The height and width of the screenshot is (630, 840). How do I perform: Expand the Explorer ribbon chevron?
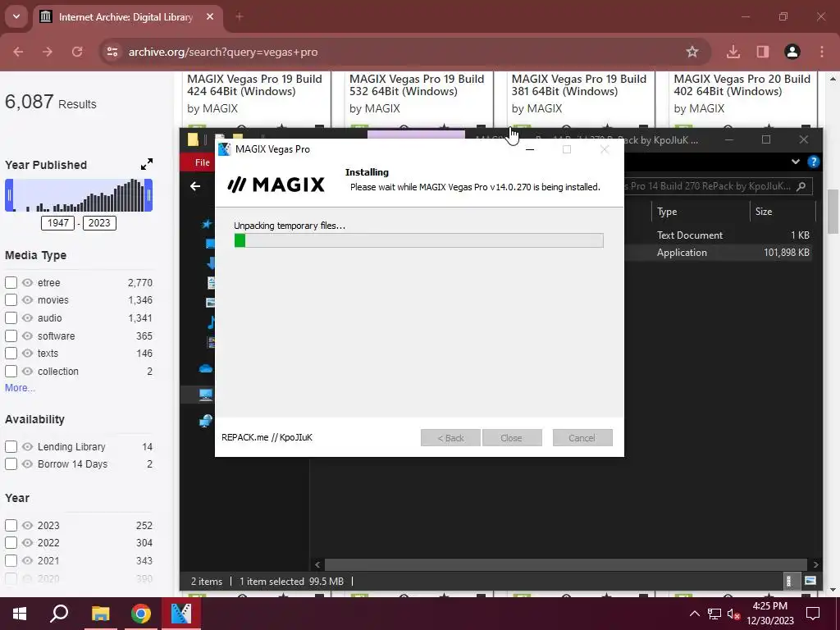[x=796, y=162]
